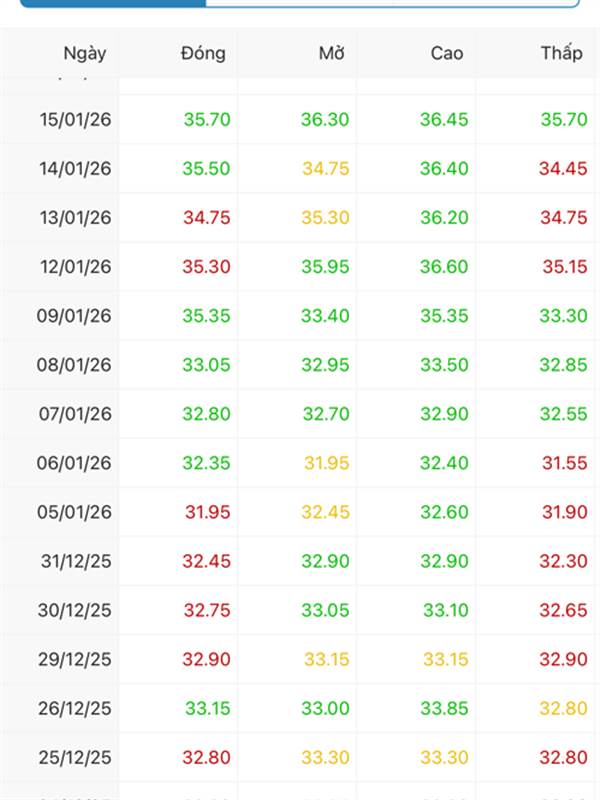Click the 07/01/26 date cell
The width and height of the screenshot is (600, 800).
[75, 414]
